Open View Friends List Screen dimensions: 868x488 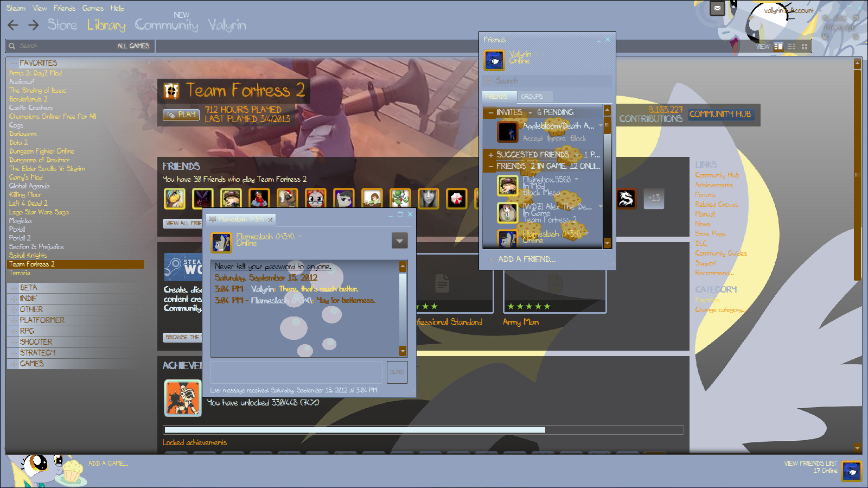click(x=810, y=464)
